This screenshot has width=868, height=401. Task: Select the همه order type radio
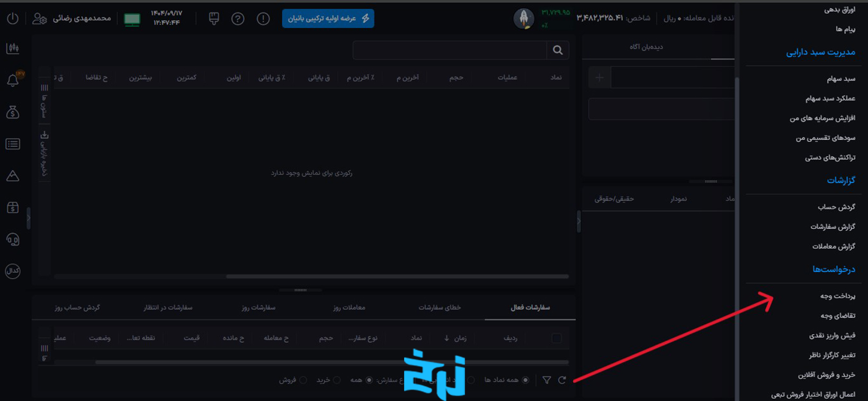369,380
